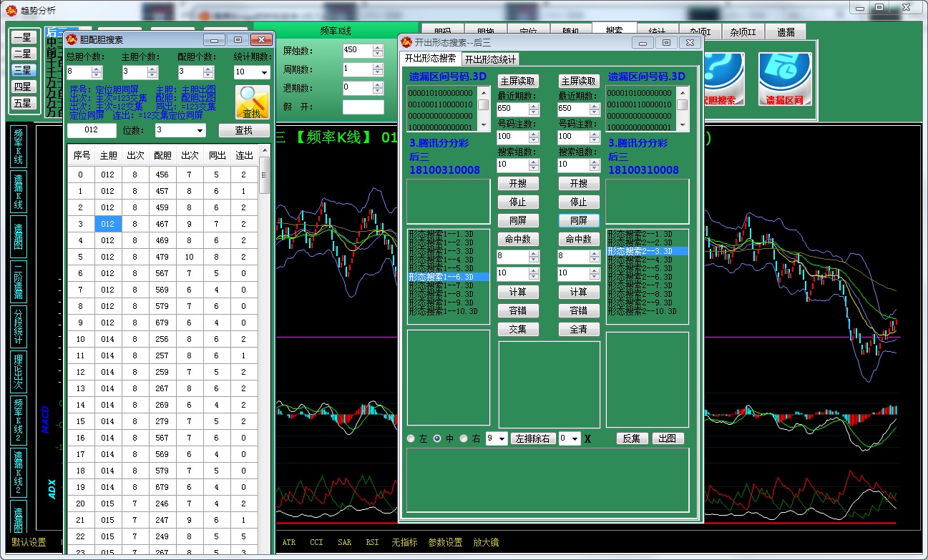Select the 左 radio button
The width and height of the screenshot is (928, 560).
pos(411,438)
